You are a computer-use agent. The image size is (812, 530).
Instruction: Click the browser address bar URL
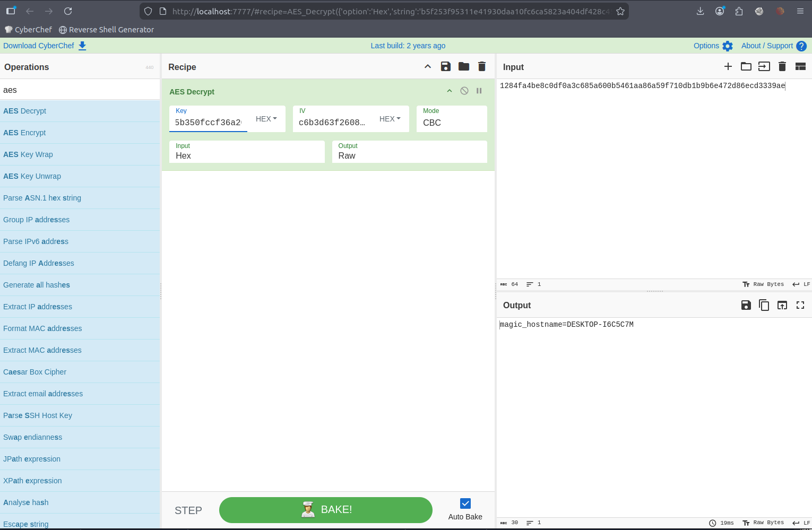[x=391, y=11]
